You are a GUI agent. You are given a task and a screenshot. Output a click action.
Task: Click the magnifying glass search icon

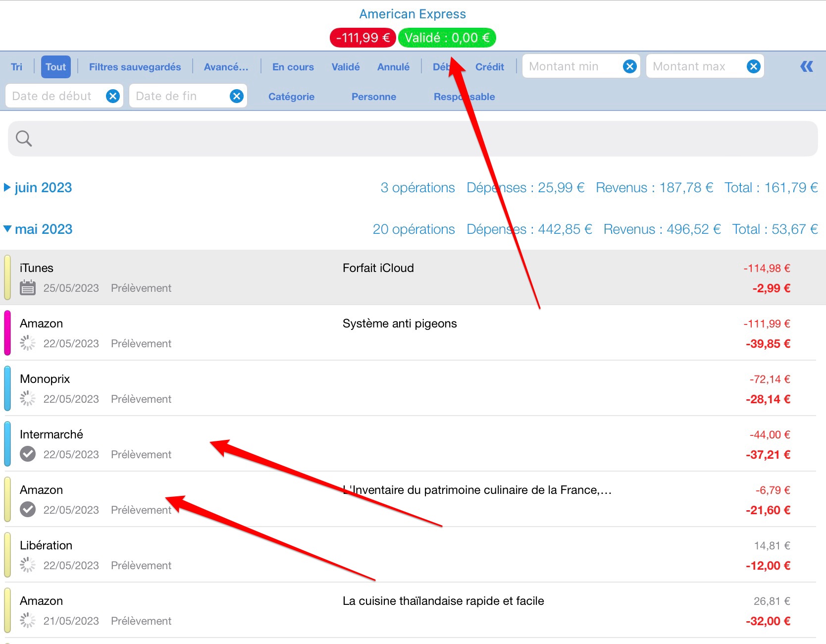[24, 139]
